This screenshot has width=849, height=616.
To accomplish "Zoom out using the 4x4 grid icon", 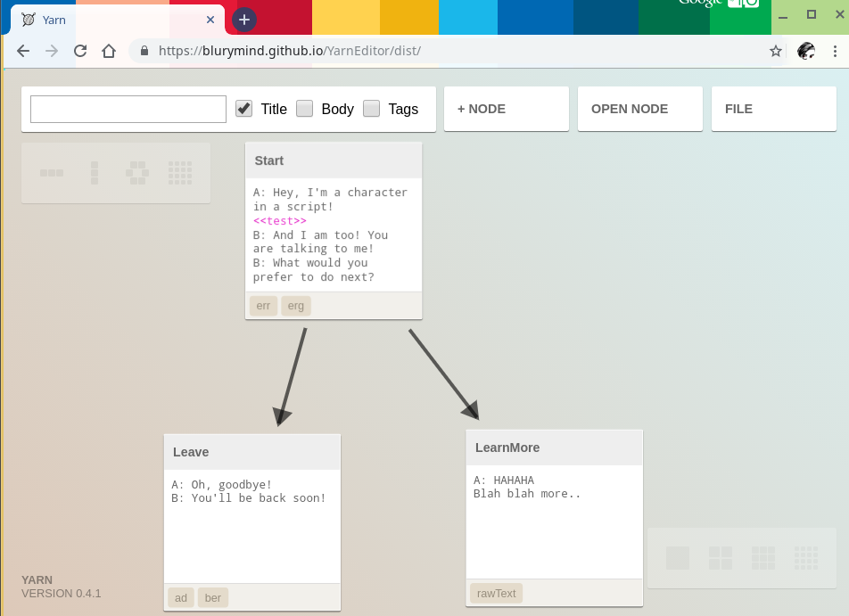I will [x=806, y=557].
